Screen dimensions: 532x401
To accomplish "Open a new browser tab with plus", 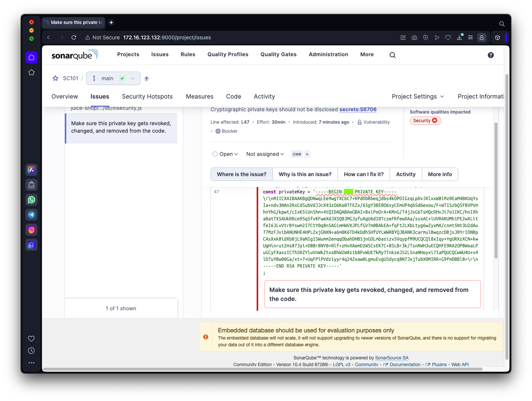I will point(111,22).
